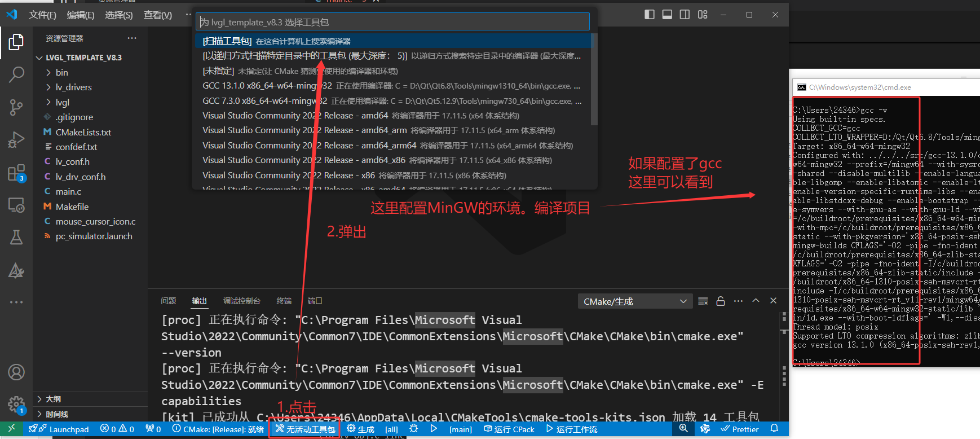This screenshot has height=439, width=980.
Task: Switch to the 问题 problems tab
Action: pyautogui.click(x=168, y=301)
